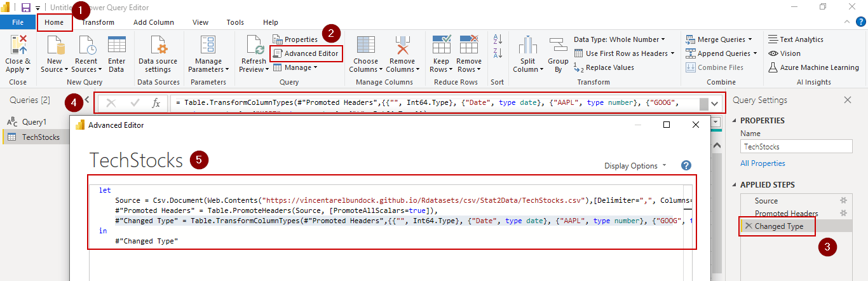This screenshot has width=868, height=281.
Task: Click Advanced Editor help icon
Action: pos(686,165)
